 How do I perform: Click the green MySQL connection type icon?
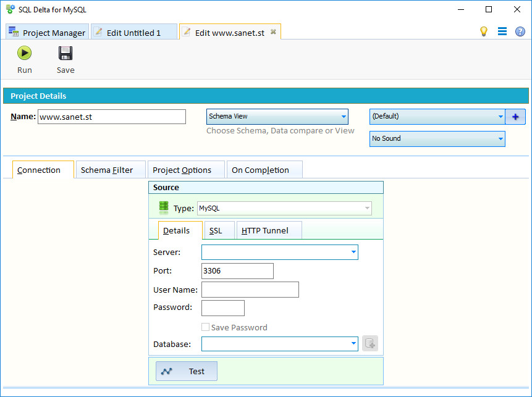click(163, 207)
